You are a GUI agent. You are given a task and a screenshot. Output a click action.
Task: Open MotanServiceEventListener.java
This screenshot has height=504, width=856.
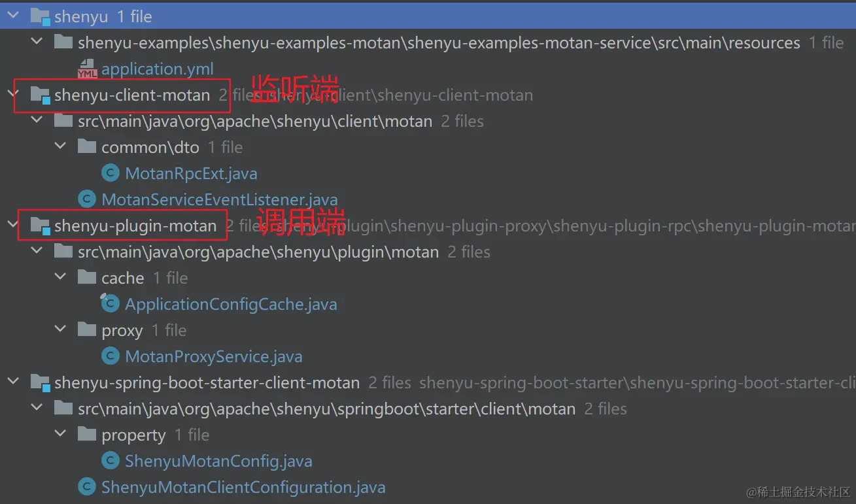(220, 200)
